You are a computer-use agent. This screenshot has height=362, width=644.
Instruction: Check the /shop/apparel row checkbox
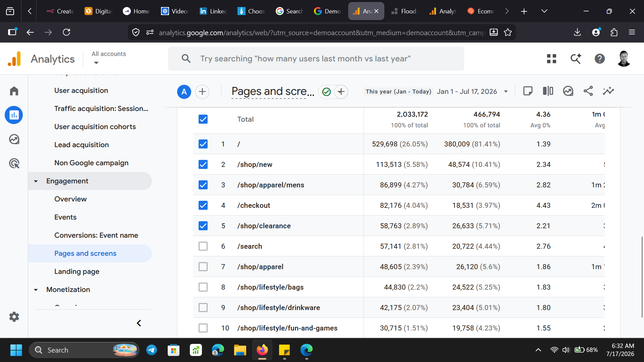pos(203,267)
